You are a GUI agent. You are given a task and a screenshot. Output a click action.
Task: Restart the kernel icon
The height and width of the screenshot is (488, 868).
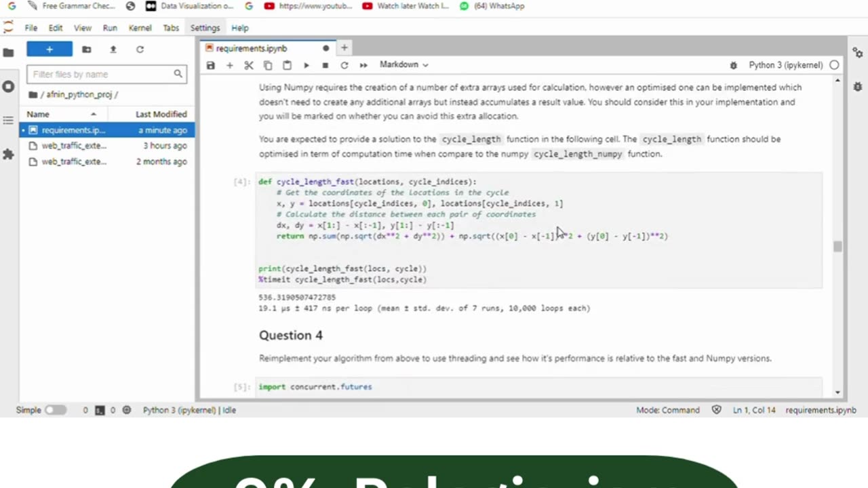pos(344,65)
